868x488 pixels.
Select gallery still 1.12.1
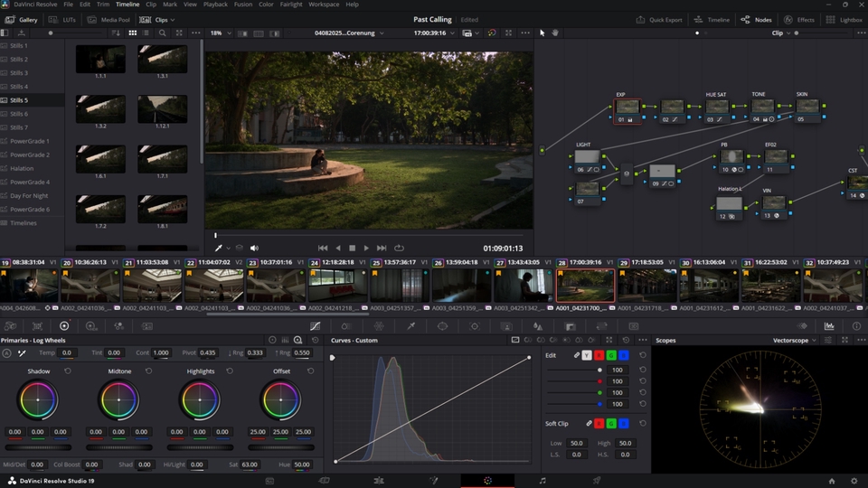(162, 109)
